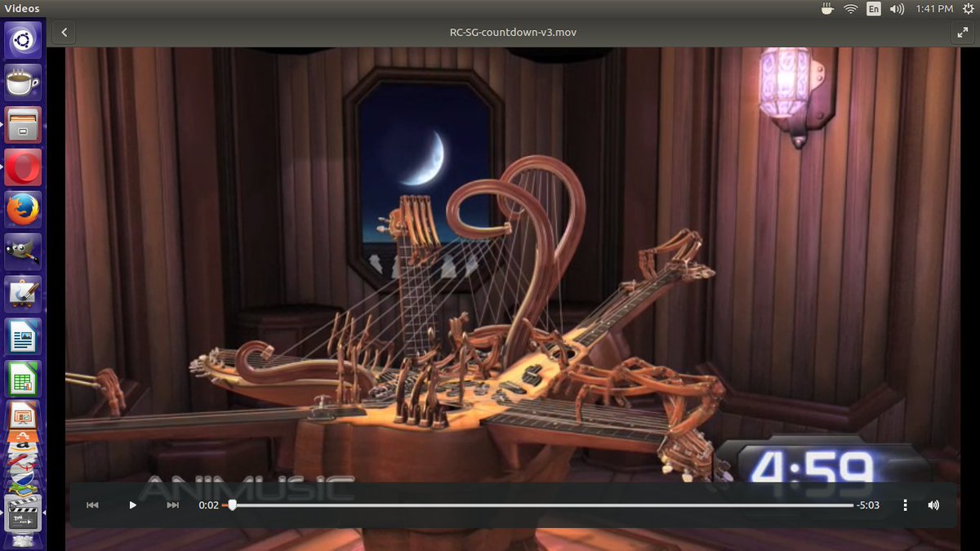Launch GIMP from launcher
The image size is (980, 551).
coord(23,252)
